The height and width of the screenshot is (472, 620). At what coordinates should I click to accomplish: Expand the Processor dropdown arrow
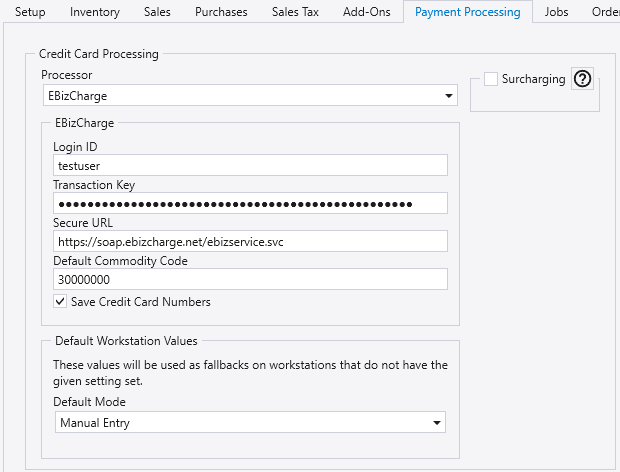(x=449, y=96)
